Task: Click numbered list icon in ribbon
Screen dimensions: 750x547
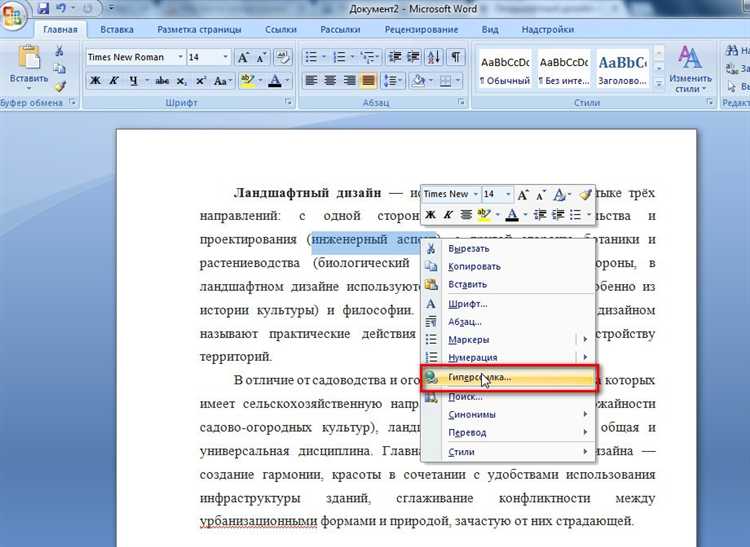Action: click(340, 57)
